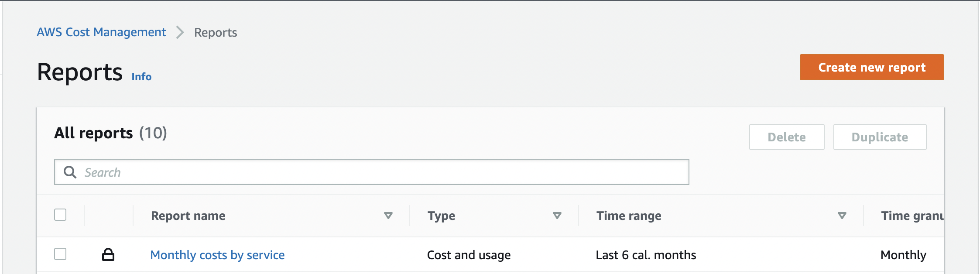Toggle the Time range column sort arrow
Image resolution: width=980 pixels, height=274 pixels.
pyautogui.click(x=842, y=216)
